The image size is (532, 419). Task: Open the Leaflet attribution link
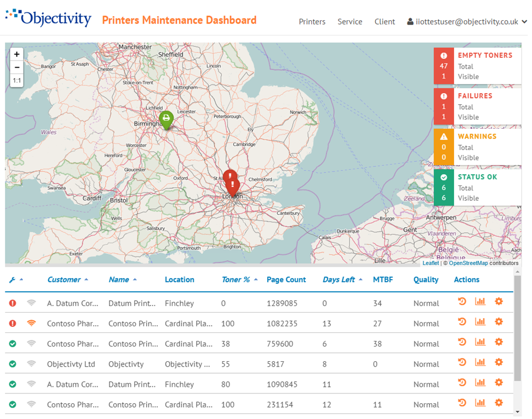pyautogui.click(x=431, y=263)
